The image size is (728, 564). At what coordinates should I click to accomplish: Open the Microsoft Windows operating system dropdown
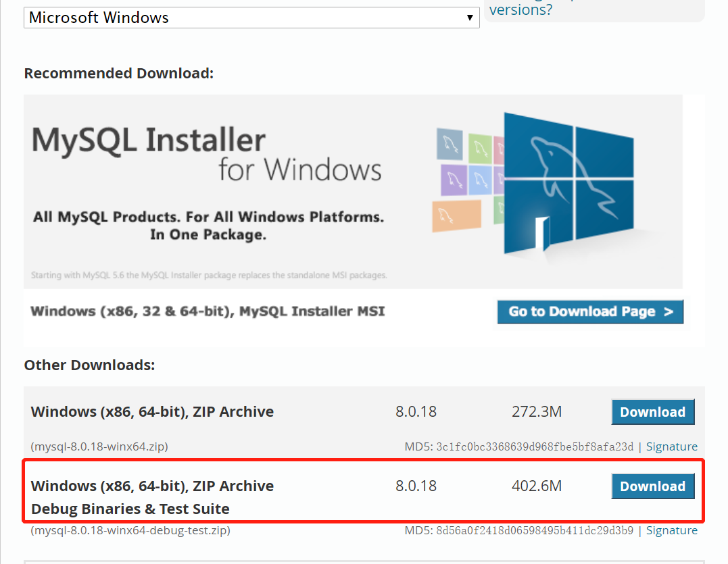251,18
